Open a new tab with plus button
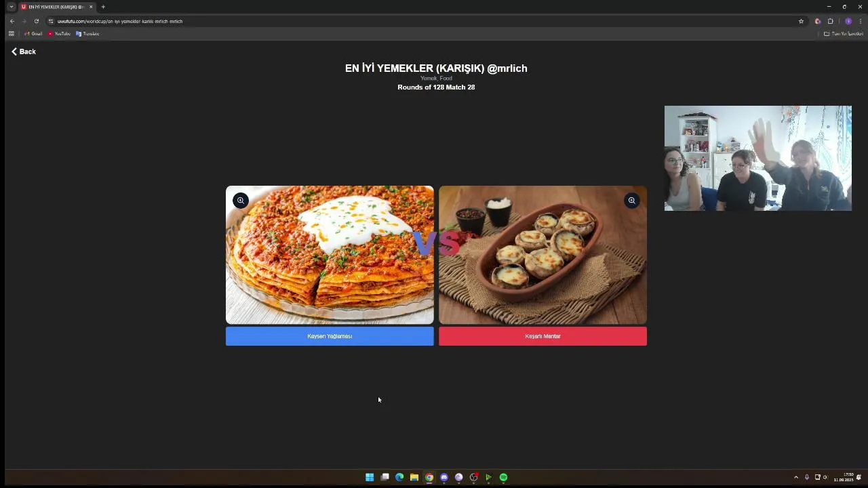The height and width of the screenshot is (488, 868). (x=103, y=7)
